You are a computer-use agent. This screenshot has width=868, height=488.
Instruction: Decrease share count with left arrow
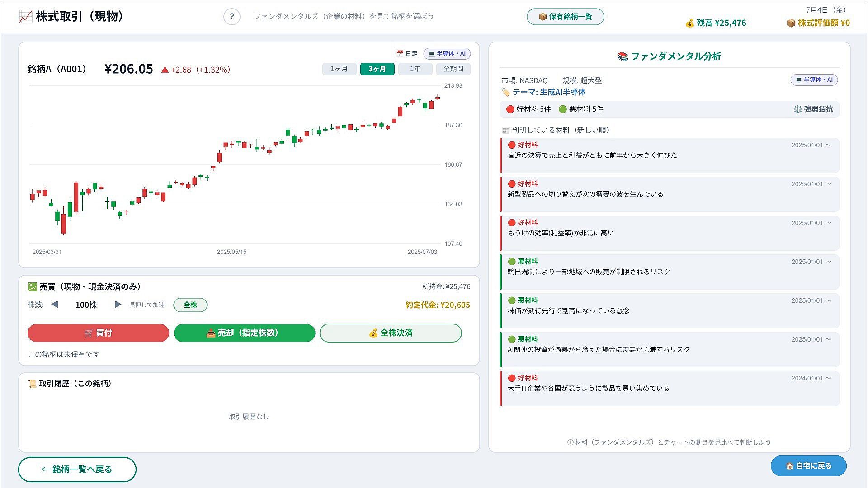click(55, 305)
